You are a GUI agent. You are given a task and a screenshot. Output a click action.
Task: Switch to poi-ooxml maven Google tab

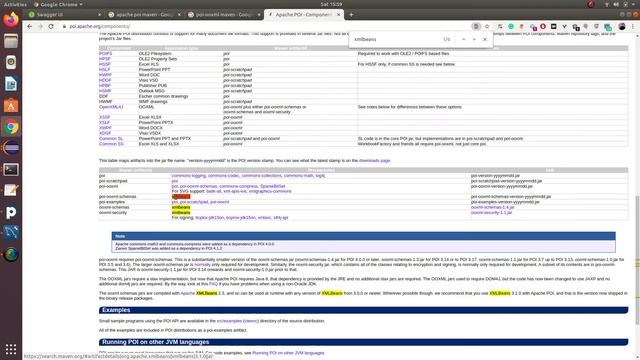pyautogui.click(x=224, y=15)
